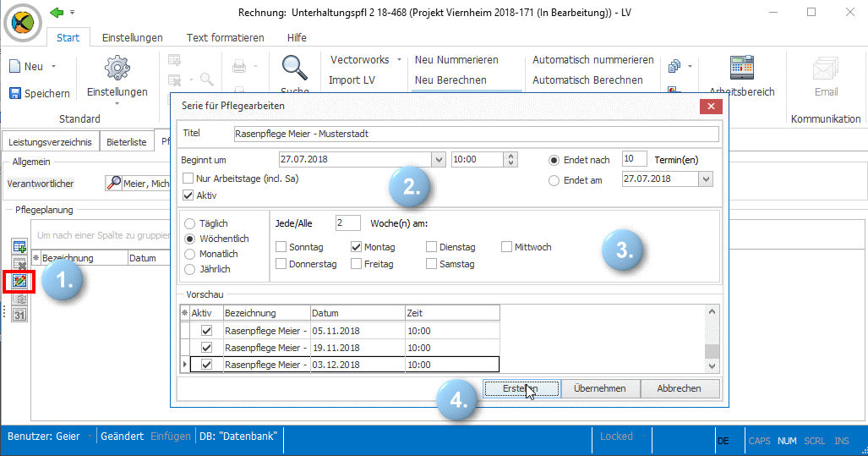Expand the Neu button dropdown arrow

click(54, 67)
